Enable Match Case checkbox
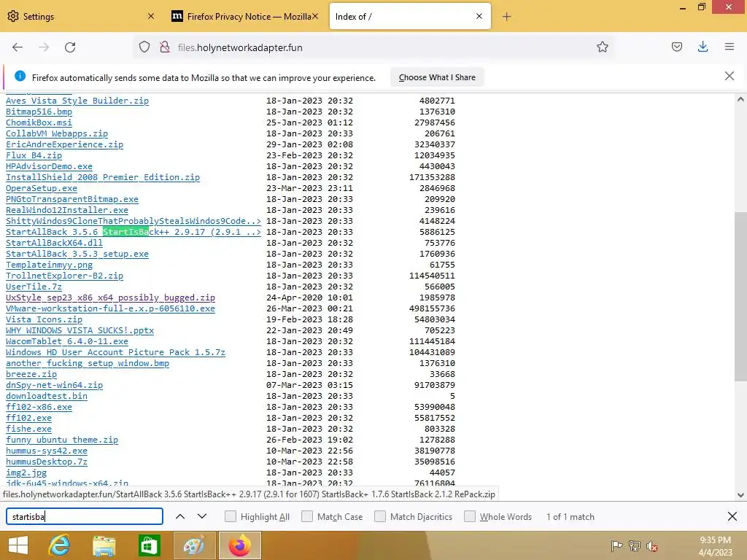This screenshot has height=560, width=747. coord(307,517)
